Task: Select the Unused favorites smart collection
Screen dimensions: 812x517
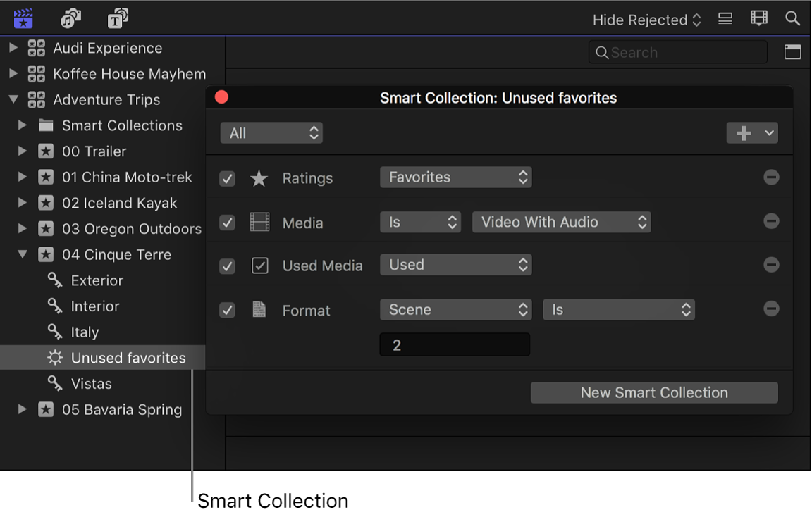Action: 128,358
